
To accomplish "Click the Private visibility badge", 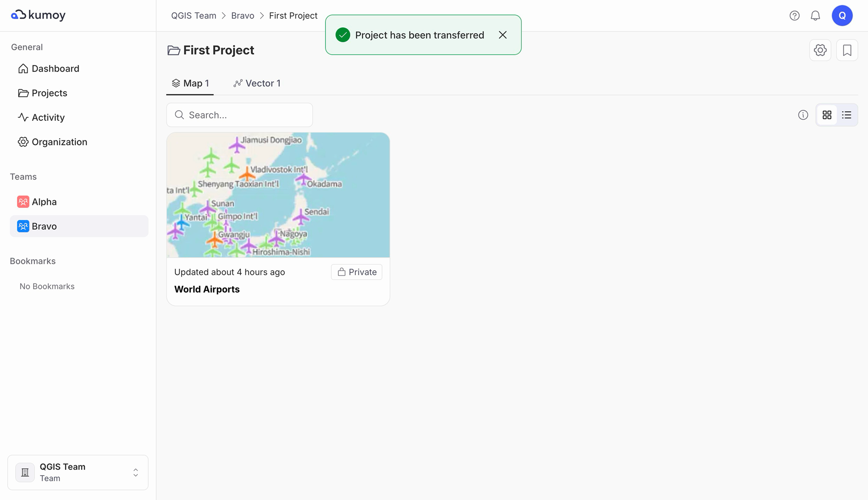I will [357, 272].
